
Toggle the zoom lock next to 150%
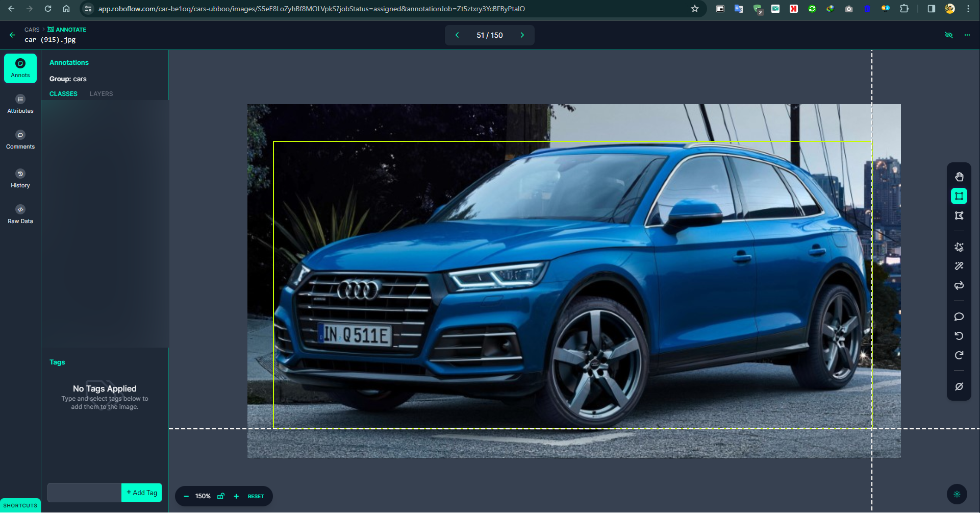coord(221,496)
